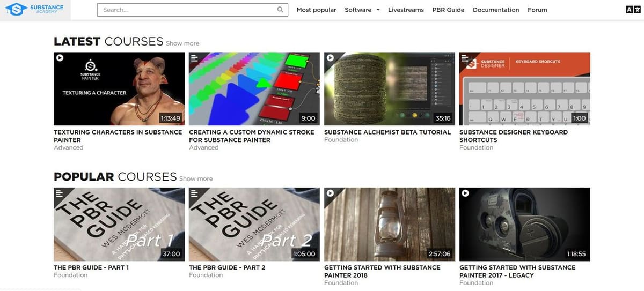Click playlist icon on Custom Dynamic Stroke thumbnail
Image resolution: width=644 pixels, height=291 pixels.
pos(195,58)
